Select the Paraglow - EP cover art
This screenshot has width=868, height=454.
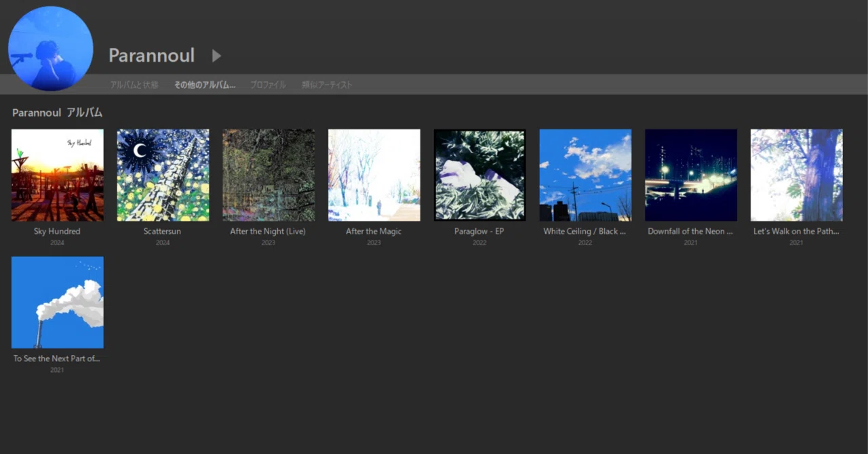click(x=479, y=175)
